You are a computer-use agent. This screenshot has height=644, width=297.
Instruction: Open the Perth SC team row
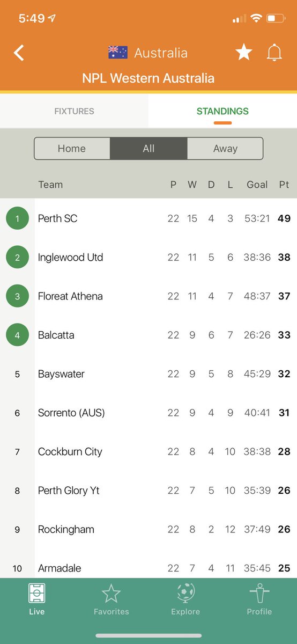point(148,218)
